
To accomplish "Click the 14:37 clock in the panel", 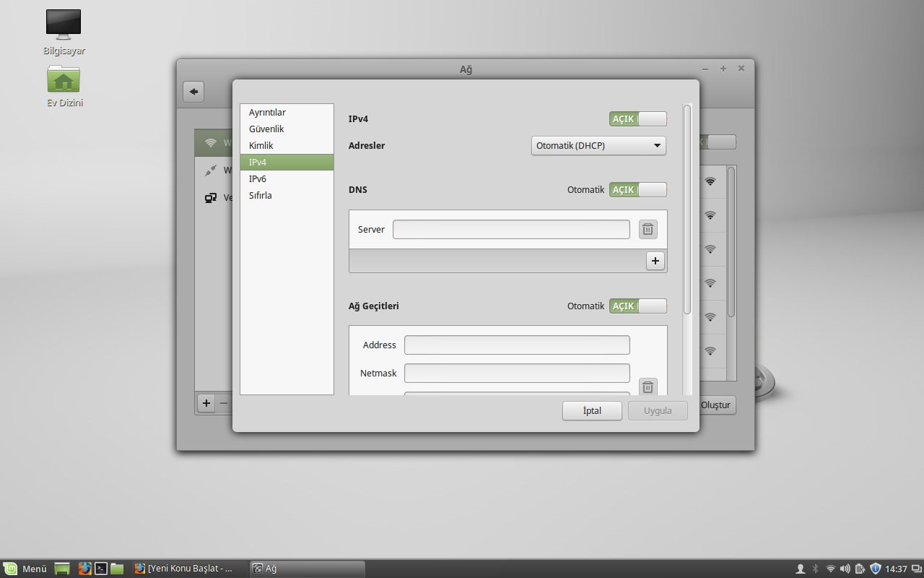I will (896, 569).
